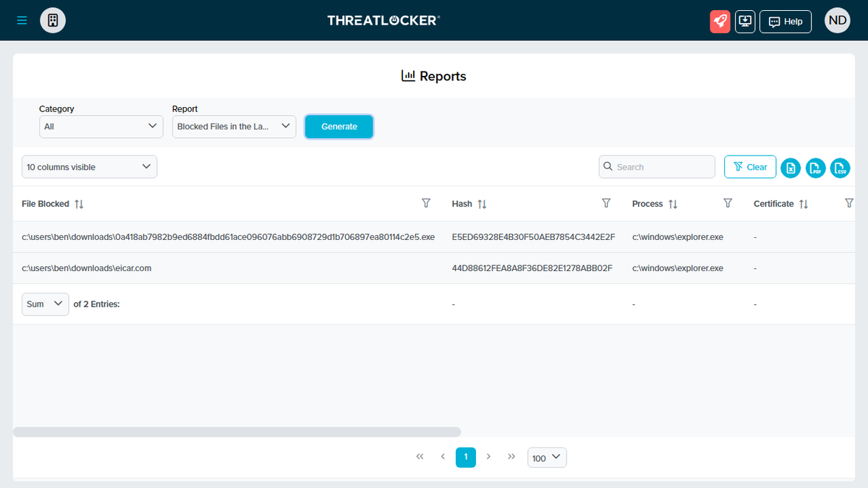Open the filter icon on the Hash column
This screenshot has width=868, height=488.
(x=606, y=204)
